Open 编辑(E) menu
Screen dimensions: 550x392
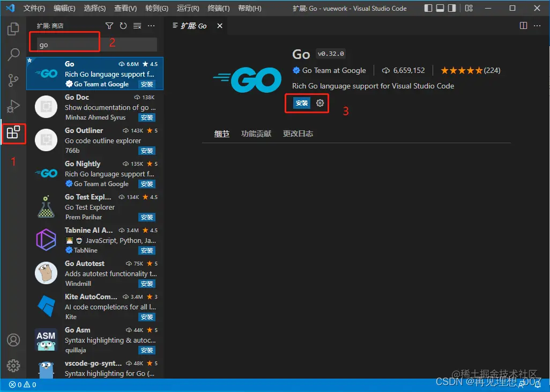[64, 8]
